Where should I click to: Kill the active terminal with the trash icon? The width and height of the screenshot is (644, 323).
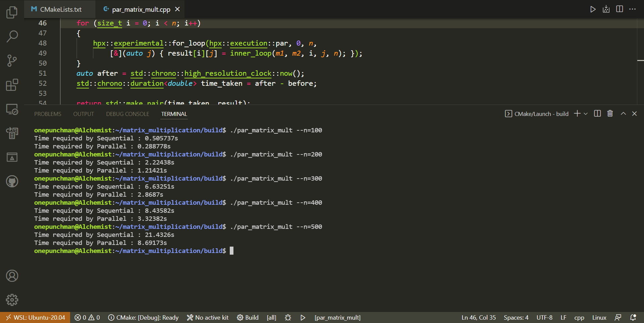coord(610,114)
